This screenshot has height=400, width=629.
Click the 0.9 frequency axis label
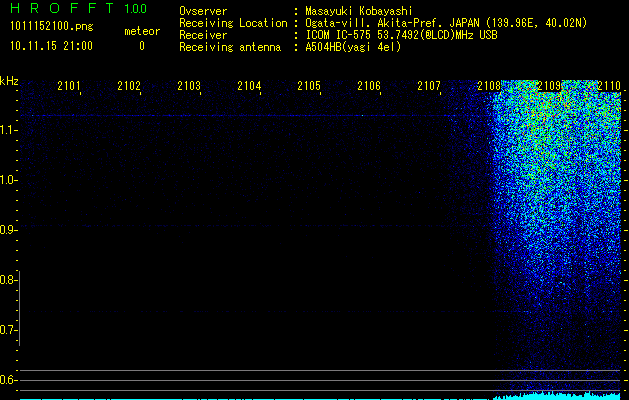coord(7,230)
